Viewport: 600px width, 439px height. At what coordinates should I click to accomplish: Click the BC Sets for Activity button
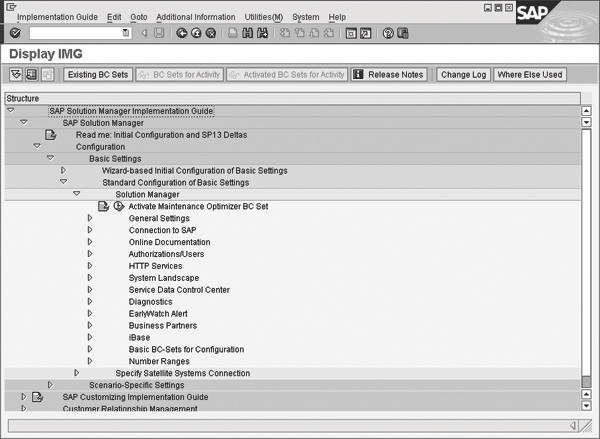click(x=179, y=75)
